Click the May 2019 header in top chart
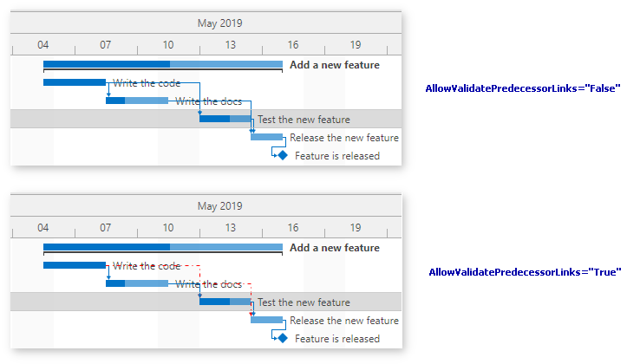 (220, 23)
